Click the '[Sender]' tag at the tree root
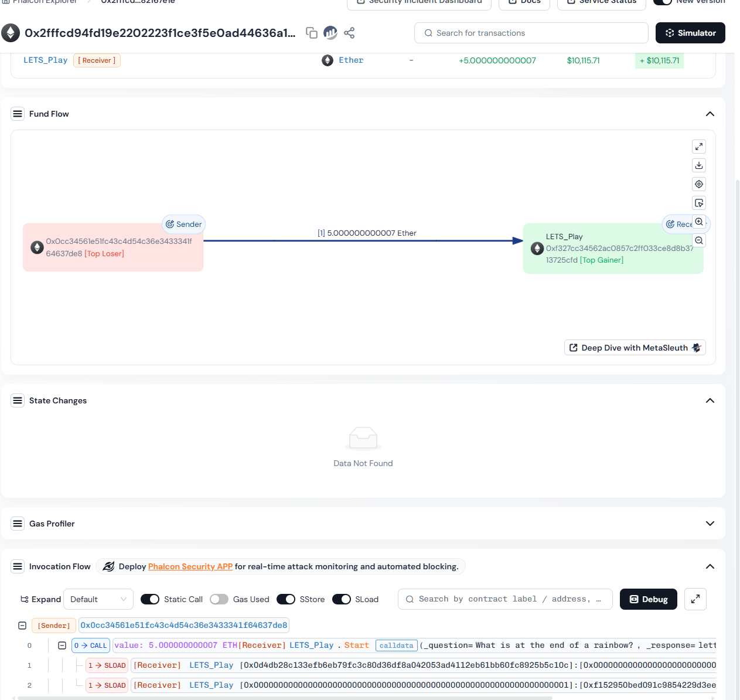The width and height of the screenshot is (740, 700). [x=54, y=626]
